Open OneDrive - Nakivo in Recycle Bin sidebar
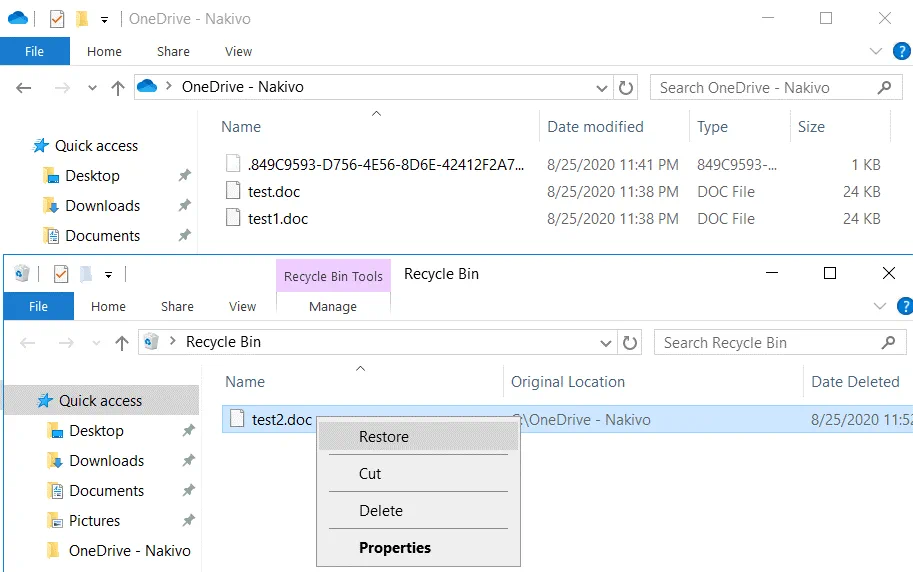The height and width of the screenshot is (572, 913). [x=129, y=551]
